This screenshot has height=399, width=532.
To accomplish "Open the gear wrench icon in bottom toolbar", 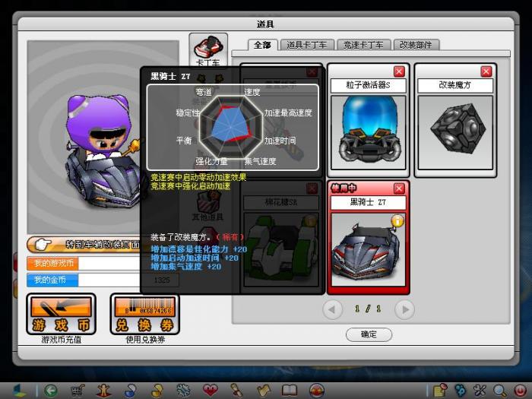I will [183, 391].
